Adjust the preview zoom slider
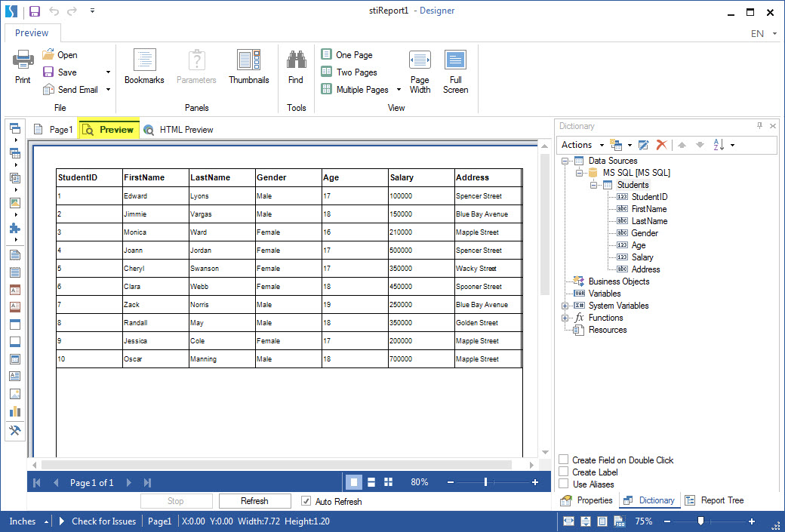Image resolution: width=785 pixels, height=532 pixels. click(x=484, y=481)
